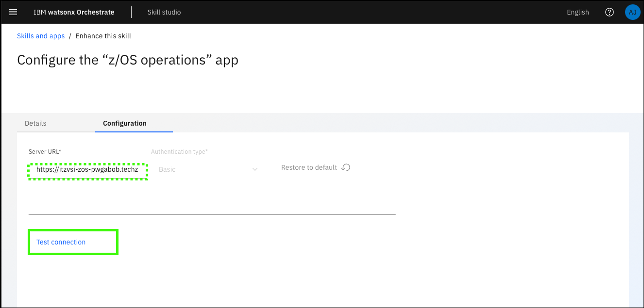Click the Test connection link
Screen dimensions: 644x308
61,242
